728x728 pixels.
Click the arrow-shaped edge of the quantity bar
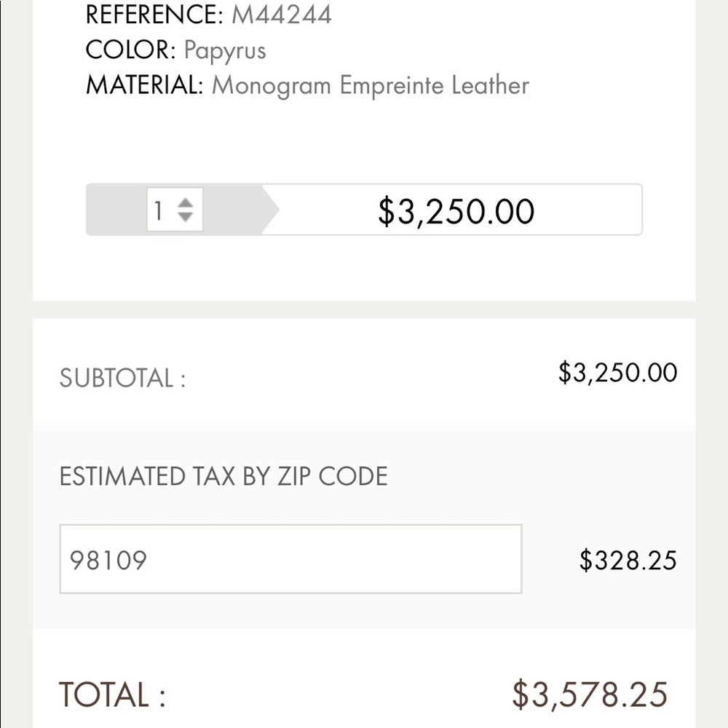click(271, 210)
